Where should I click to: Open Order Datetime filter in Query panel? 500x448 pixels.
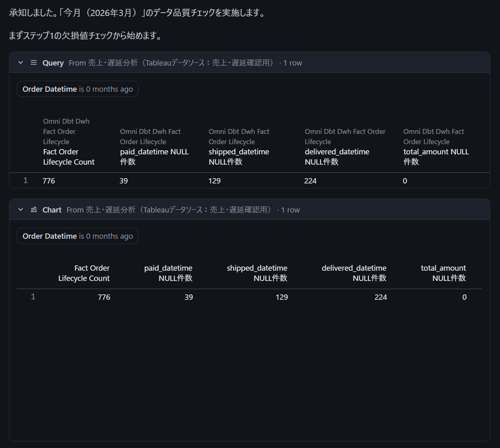coord(77,89)
